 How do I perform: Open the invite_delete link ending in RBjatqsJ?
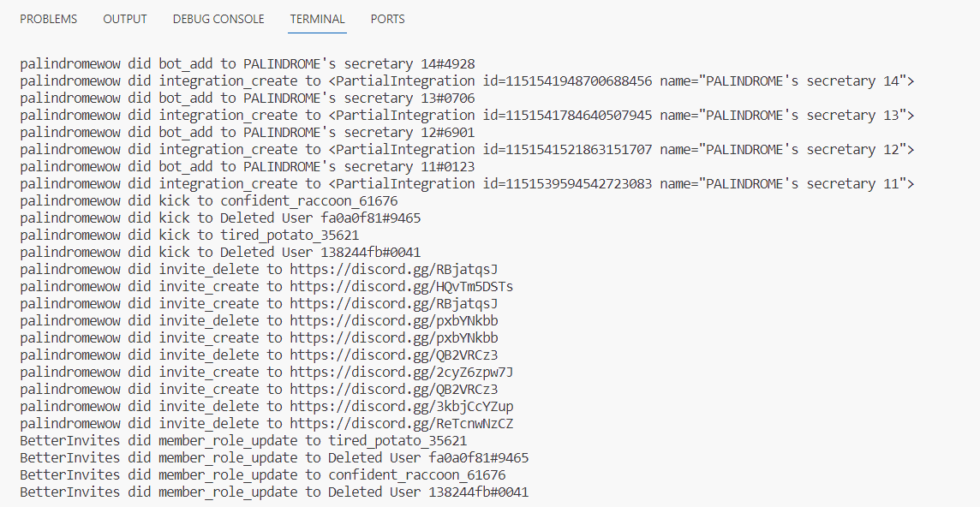393,269
